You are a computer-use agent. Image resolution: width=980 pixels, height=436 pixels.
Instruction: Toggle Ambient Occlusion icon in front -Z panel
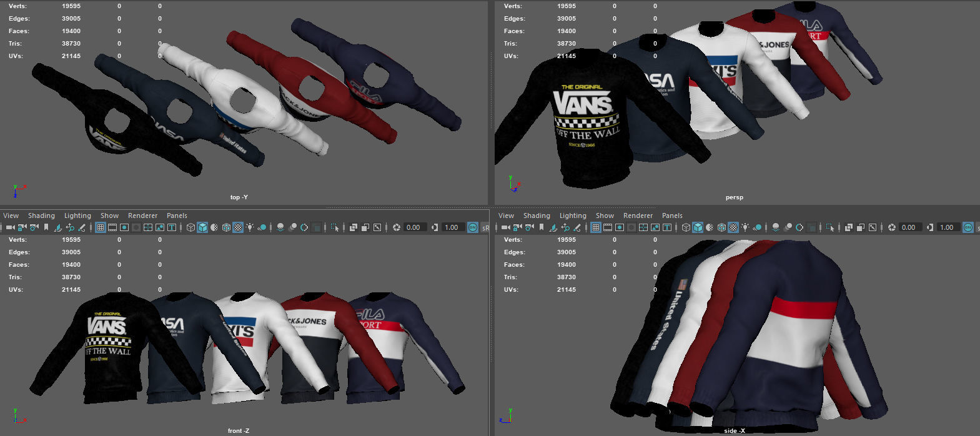point(280,227)
